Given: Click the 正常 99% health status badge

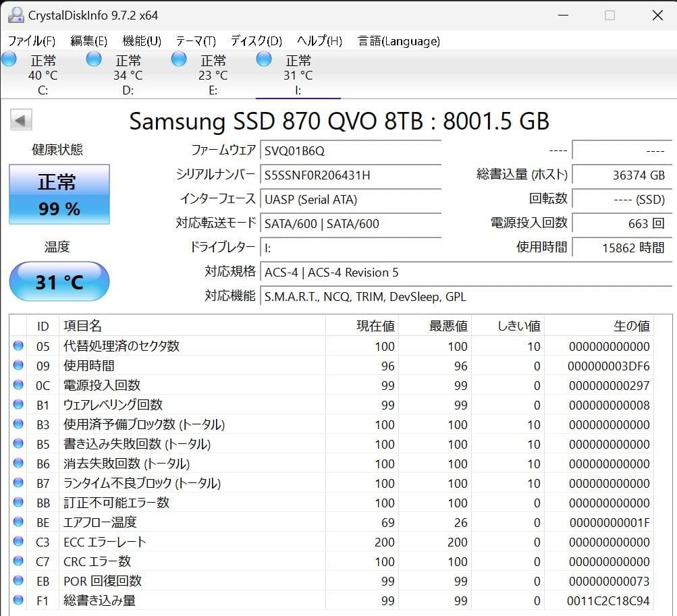Looking at the screenshot, I should [x=59, y=194].
